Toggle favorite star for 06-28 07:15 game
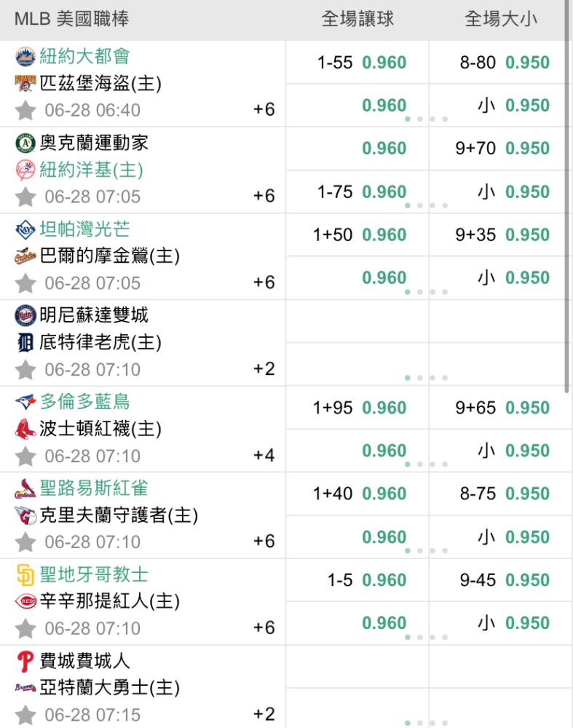This screenshot has width=573, height=728. coord(25,715)
